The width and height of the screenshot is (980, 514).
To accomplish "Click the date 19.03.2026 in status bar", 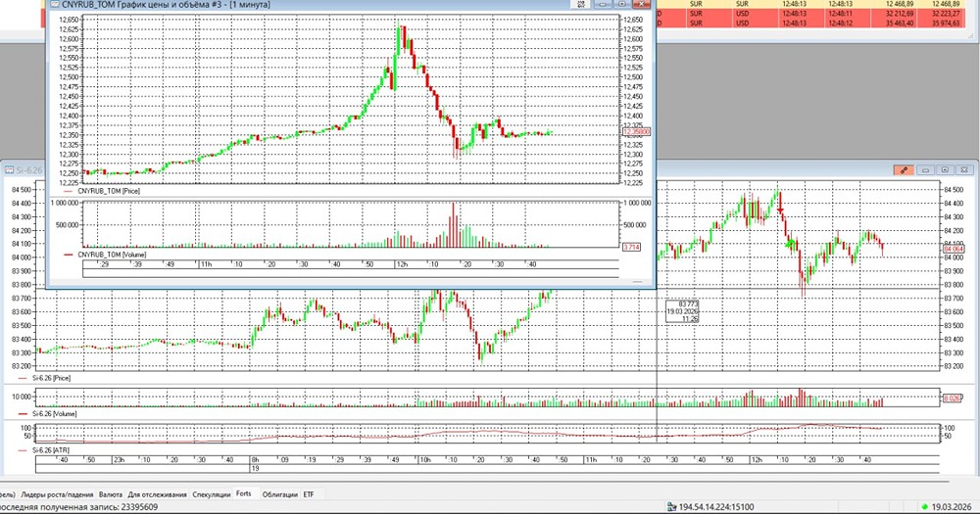I will 952,507.
